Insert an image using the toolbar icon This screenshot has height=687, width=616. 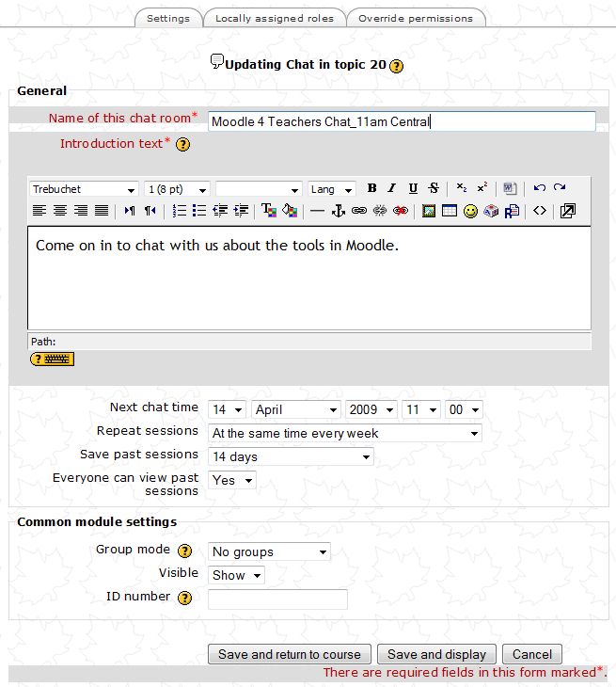tap(429, 211)
